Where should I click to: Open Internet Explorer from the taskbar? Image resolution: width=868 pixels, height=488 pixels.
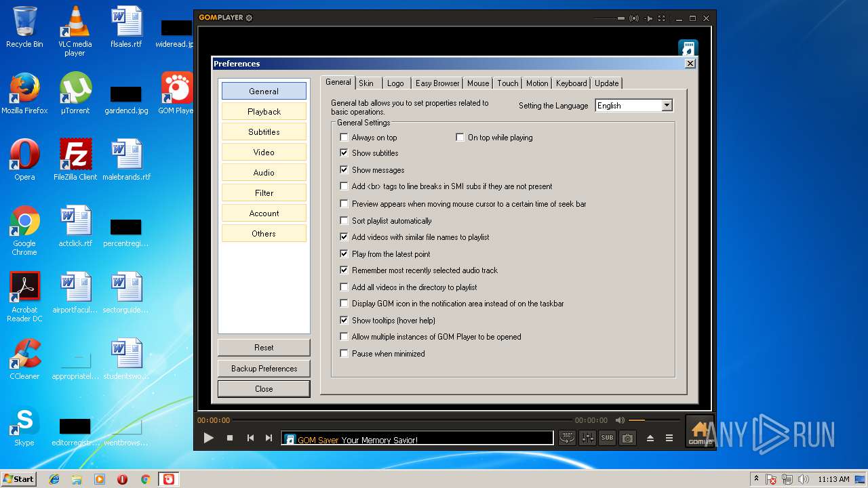click(x=54, y=479)
